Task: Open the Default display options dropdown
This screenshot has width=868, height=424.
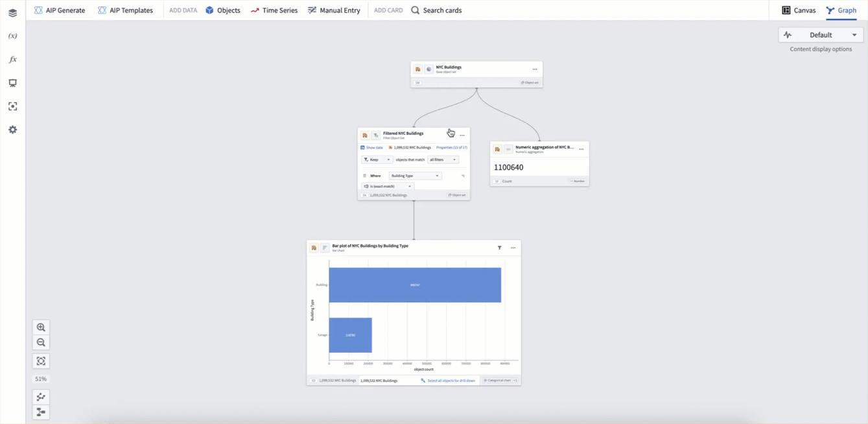Action: pos(821,34)
